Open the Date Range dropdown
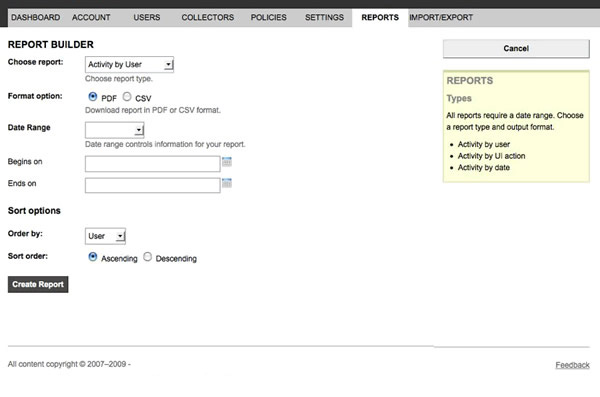Viewport: 600px width, 397px height. click(x=114, y=130)
